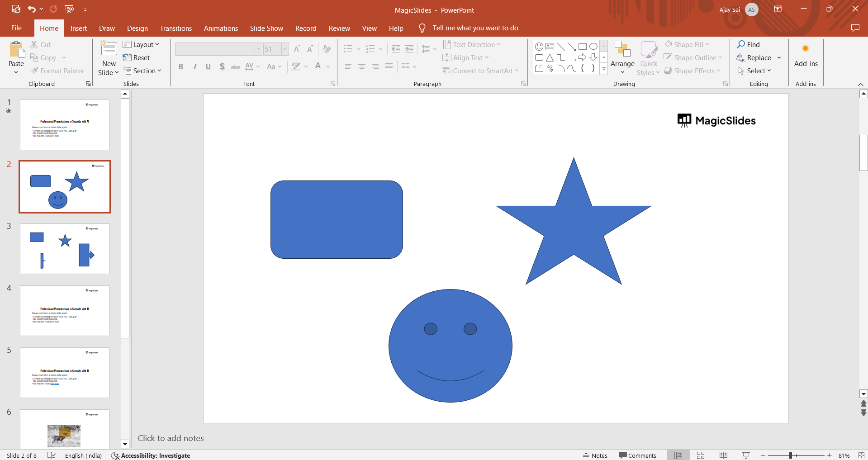Toggle the Comments pane
Image resolution: width=868 pixels, height=460 pixels.
(637, 455)
